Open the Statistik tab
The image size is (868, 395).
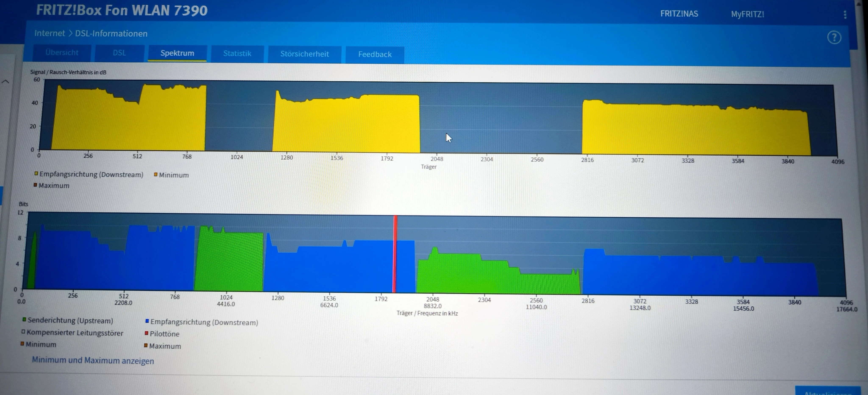coord(237,54)
